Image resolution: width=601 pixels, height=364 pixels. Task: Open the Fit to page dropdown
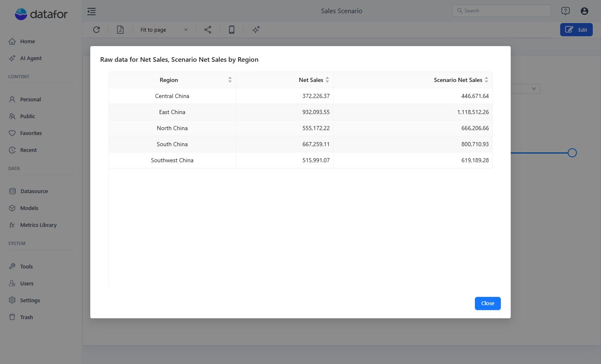pyautogui.click(x=164, y=30)
